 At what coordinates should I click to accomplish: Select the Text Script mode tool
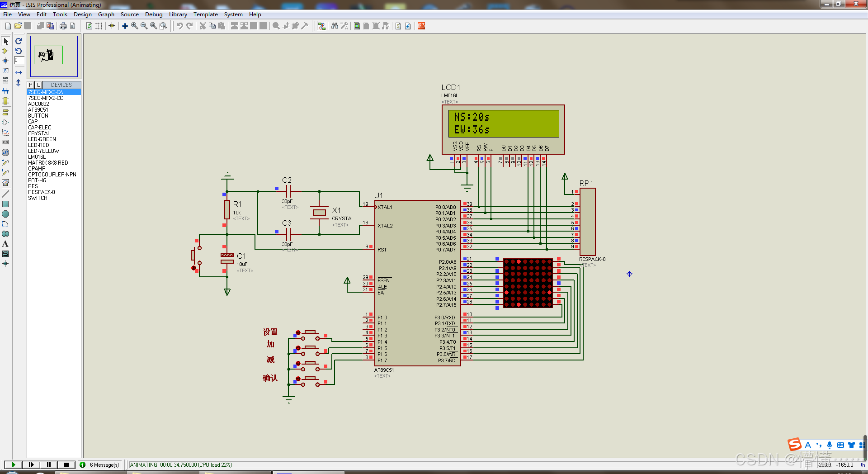(5, 81)
